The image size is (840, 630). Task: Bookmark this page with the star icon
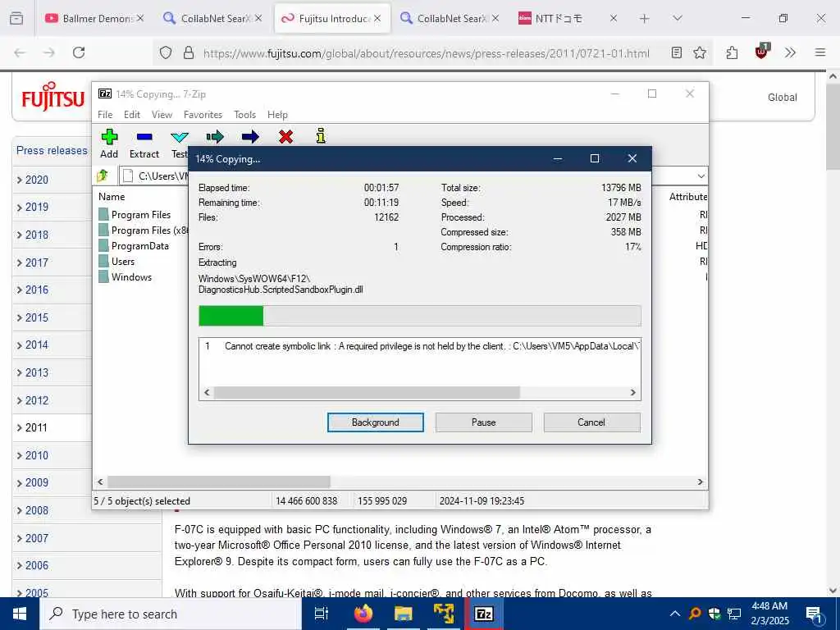tap(700, 52)
